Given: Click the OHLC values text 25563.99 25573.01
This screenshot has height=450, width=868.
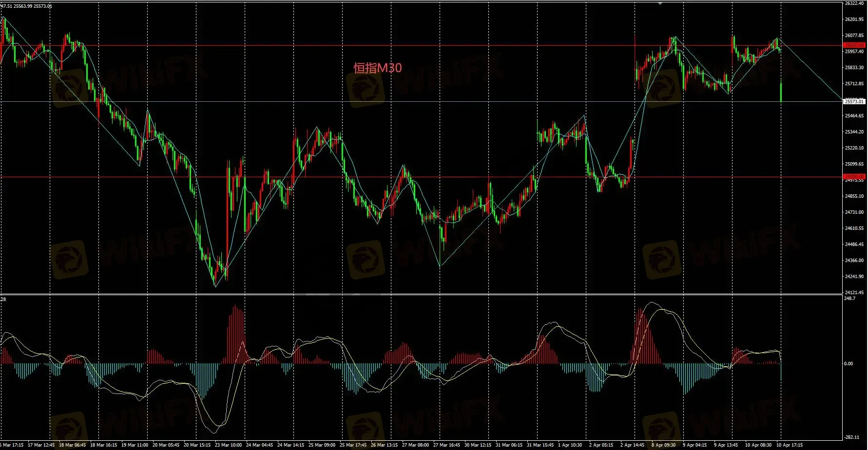Looking at the screenshot, I should 33,6.
